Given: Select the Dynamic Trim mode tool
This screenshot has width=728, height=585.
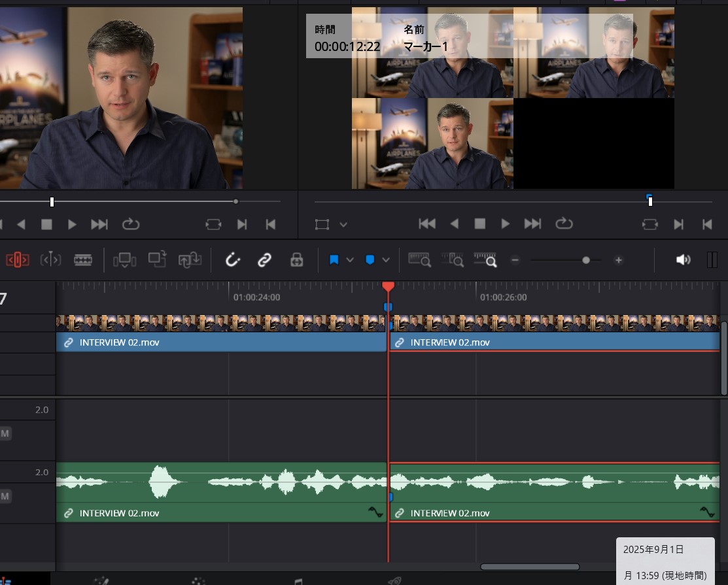Looking at the screenshot, I should [x=50, y=260].
